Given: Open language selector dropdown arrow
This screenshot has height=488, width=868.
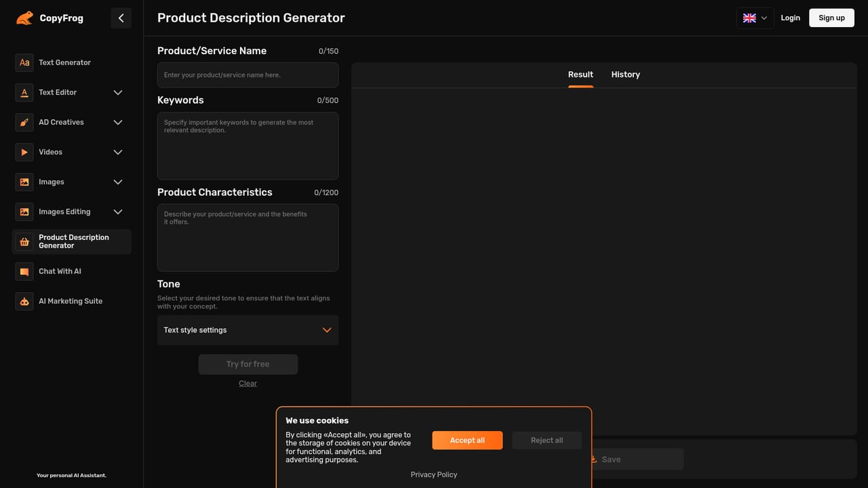Looking at the screenshot, I should point(764,18).
